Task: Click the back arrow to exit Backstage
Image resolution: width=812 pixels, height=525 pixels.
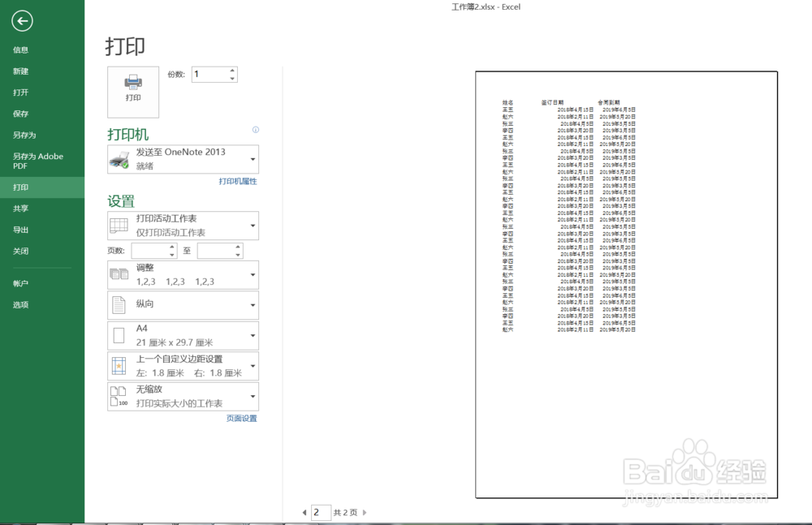Action: tap(22, 21)
